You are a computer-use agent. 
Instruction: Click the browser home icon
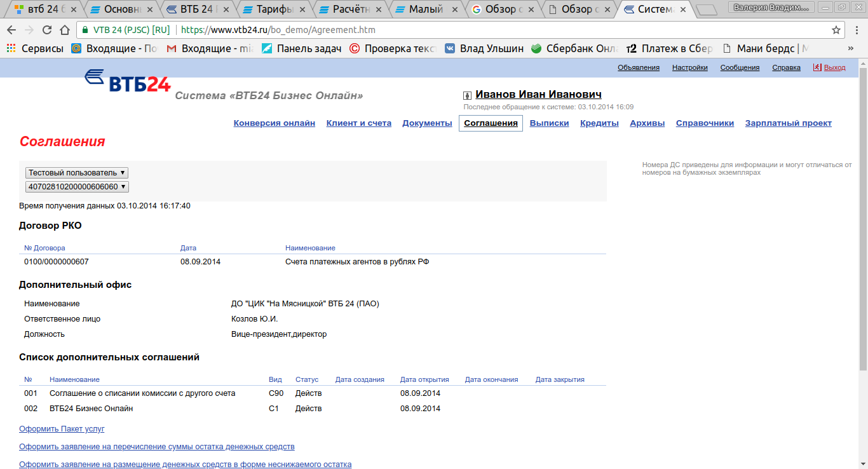point(65,30)
